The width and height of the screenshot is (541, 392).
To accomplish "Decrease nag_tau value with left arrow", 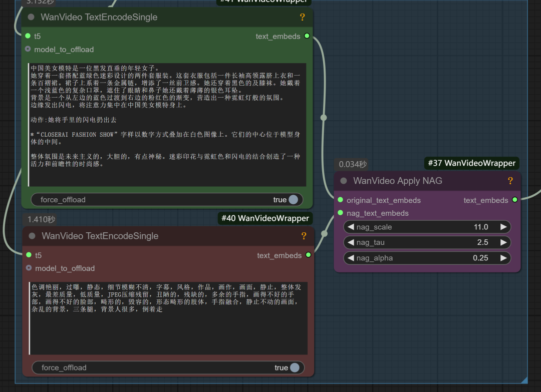I will click(351, 242).
